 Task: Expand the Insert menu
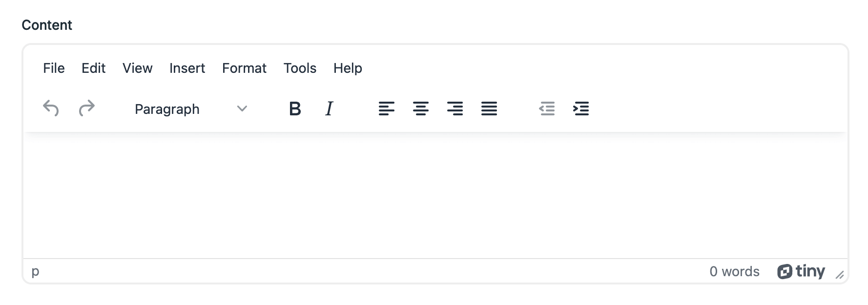(x=187, y=68)
